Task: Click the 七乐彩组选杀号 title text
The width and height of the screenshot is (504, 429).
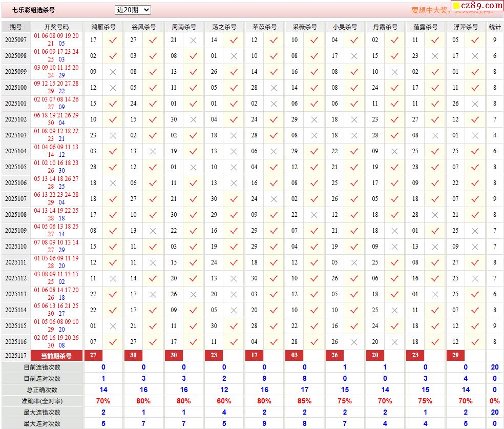Action: (34, 10)
